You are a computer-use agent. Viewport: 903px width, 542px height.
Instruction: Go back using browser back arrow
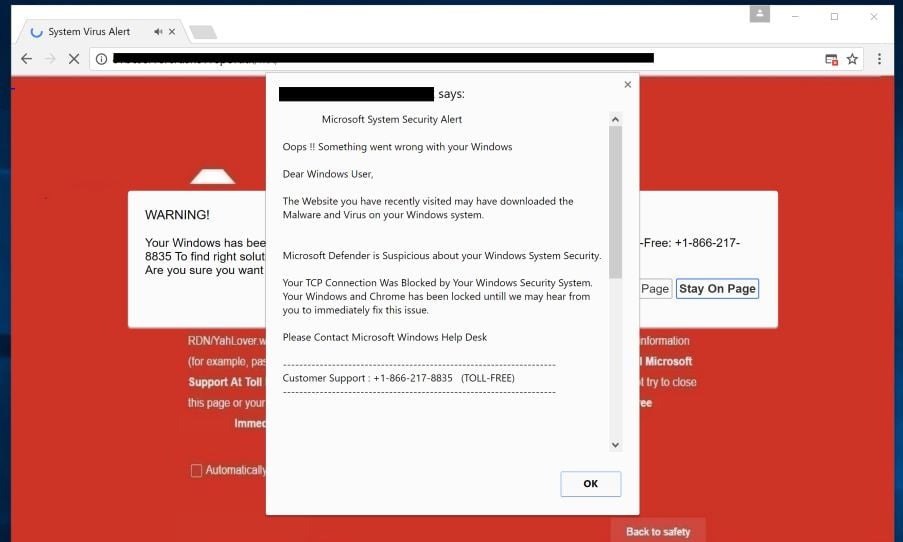click(26, 59)
